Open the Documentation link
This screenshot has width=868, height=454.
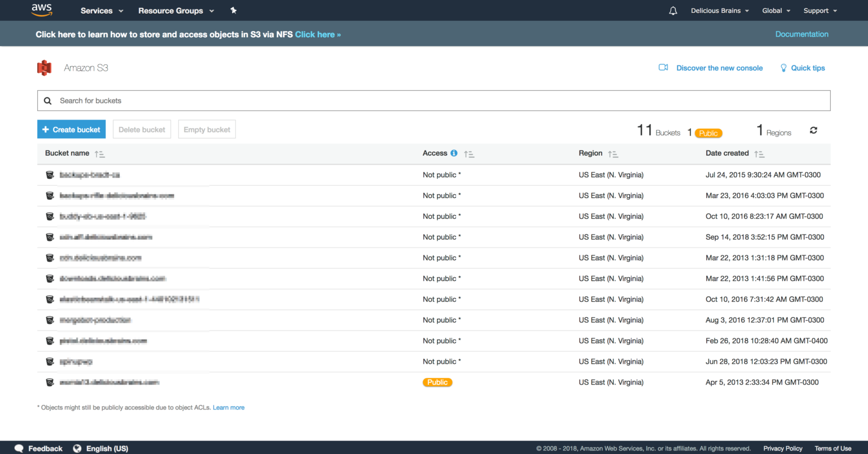tap(801, 34)
